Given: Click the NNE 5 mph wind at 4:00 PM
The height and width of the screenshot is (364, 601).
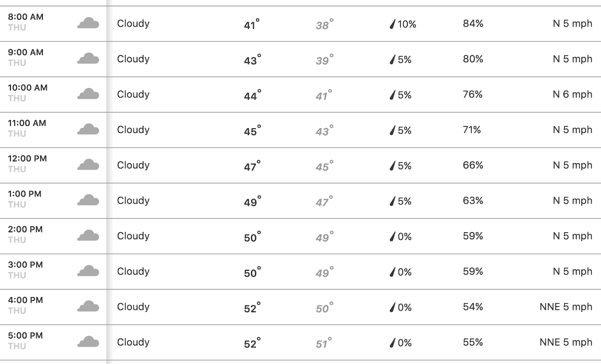Looking at the screenshot, I should pos(566,307).
